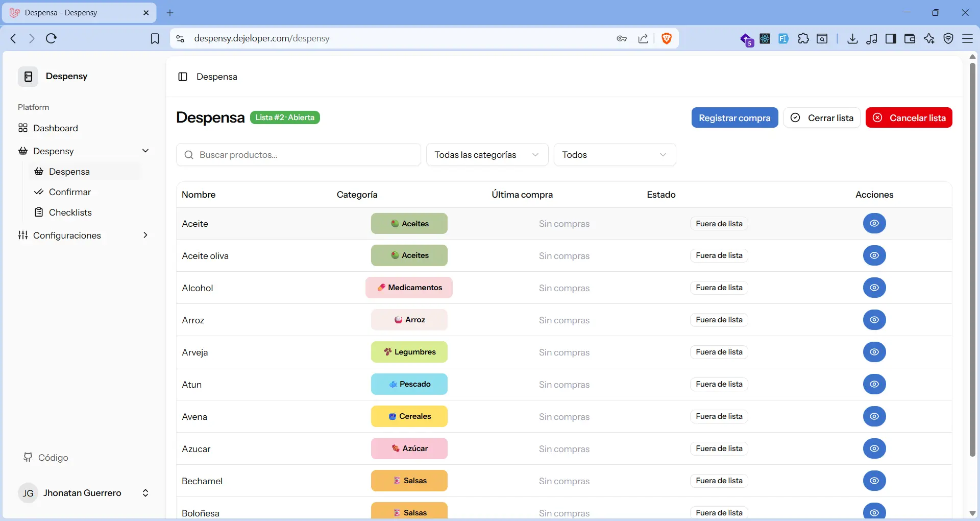Open the VPN shield icon
The image size is (980, 521).
(948, 39)
